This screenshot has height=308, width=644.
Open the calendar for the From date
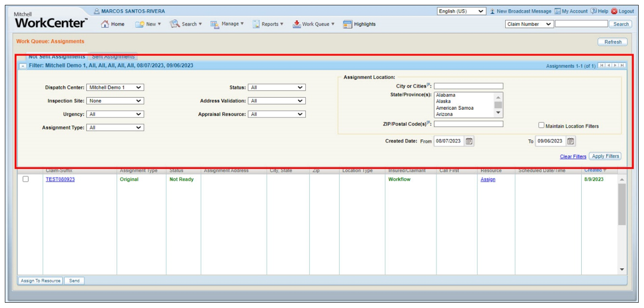click(469, 141)
